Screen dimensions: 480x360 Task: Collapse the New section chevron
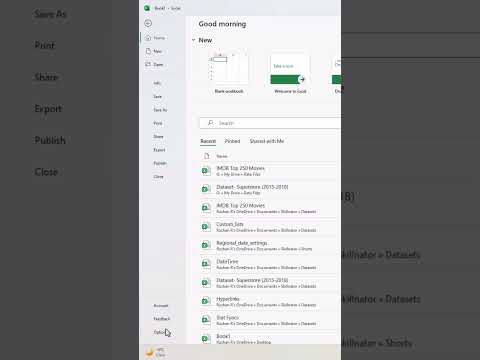coord(193,40)
